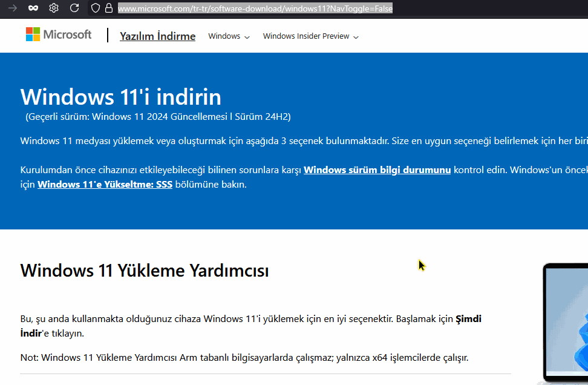Screen dimensions: 588x385
Task: Click the browser forward arrow
Action: (x=12, y=8)
